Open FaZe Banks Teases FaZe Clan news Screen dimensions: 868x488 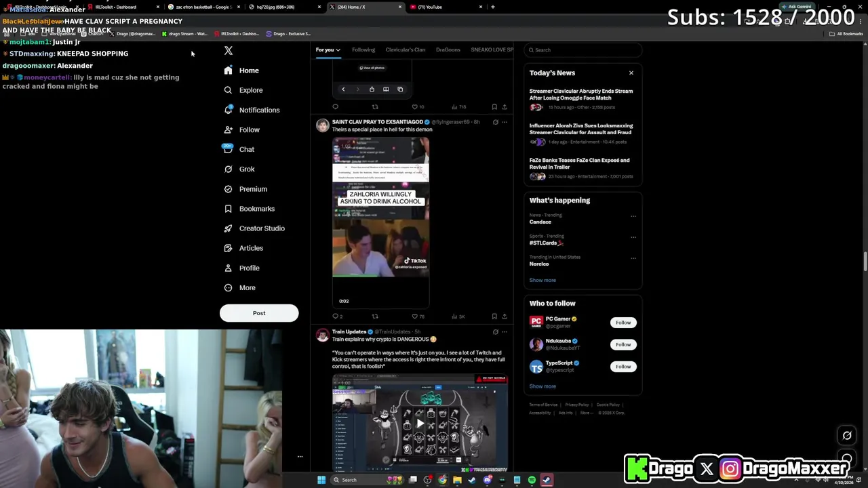click(582, 168)
